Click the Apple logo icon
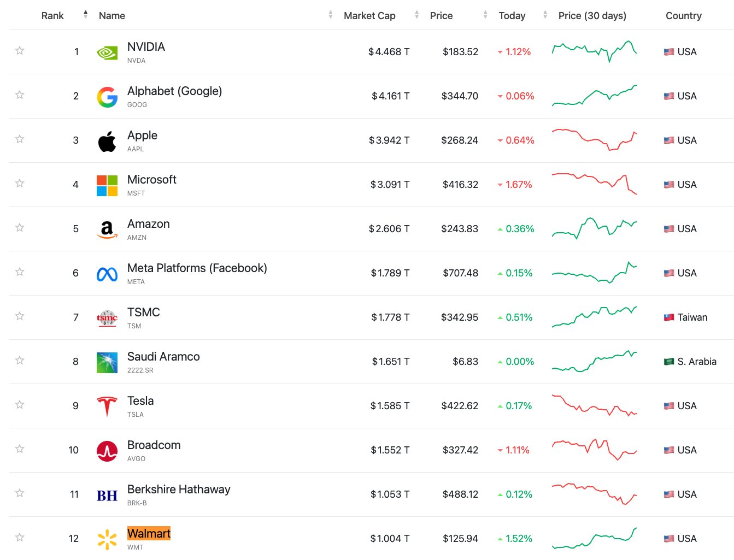Screen dimensions: 734x560 click(107, 141)
